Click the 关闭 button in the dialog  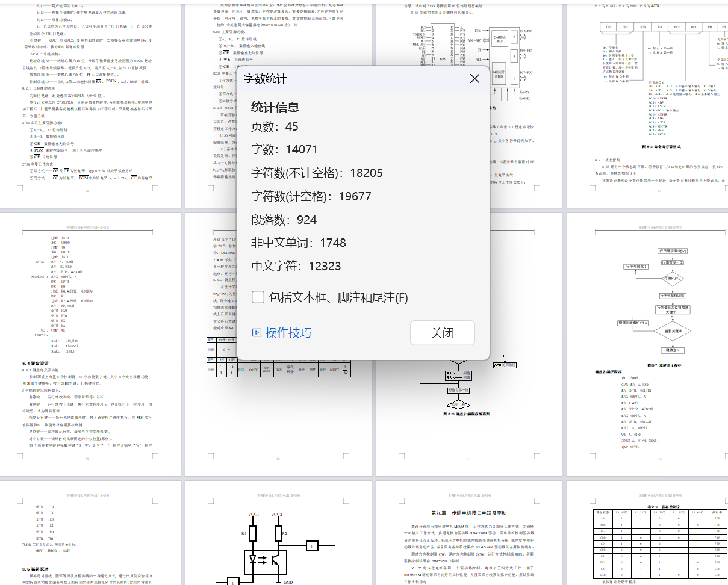(442, 333)
